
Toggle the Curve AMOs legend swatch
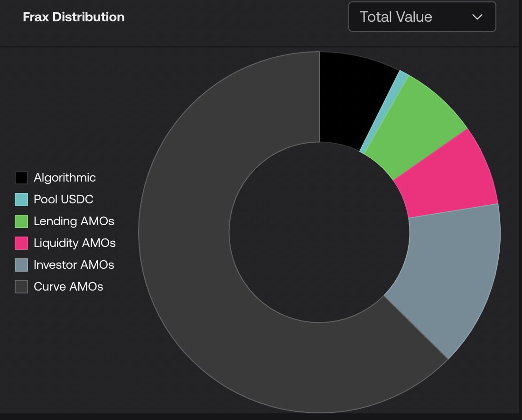point(21,287)
